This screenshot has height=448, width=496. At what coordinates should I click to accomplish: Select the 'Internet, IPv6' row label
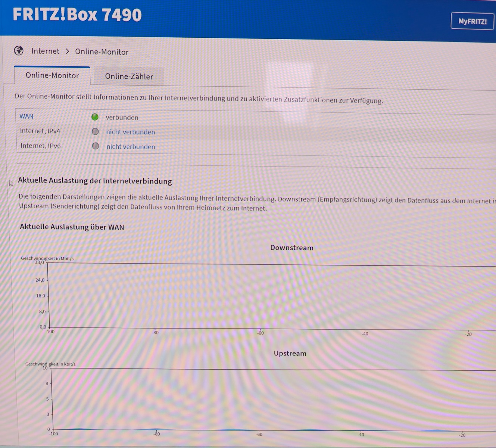[x=41, y=146]
